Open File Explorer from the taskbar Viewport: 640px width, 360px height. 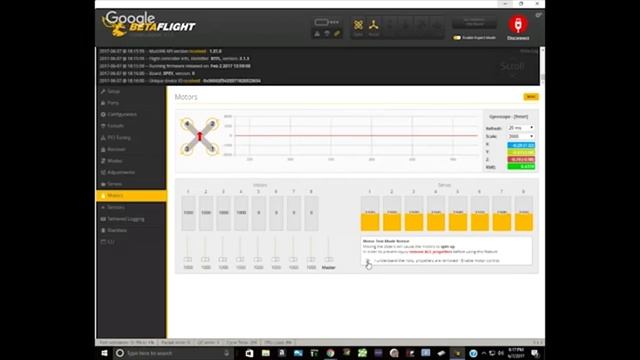[x=266, y=353]
